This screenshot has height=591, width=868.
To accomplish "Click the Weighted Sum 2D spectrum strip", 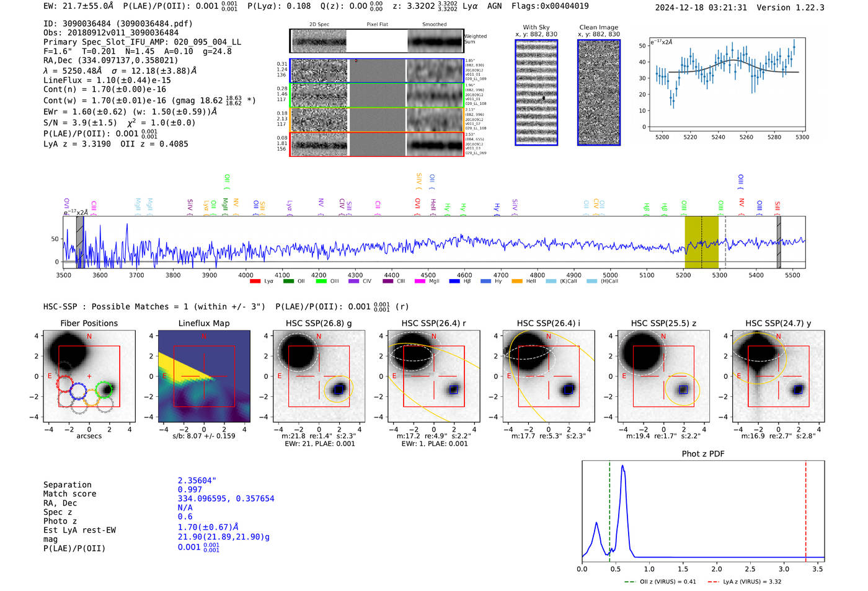I will coord(376,41).
